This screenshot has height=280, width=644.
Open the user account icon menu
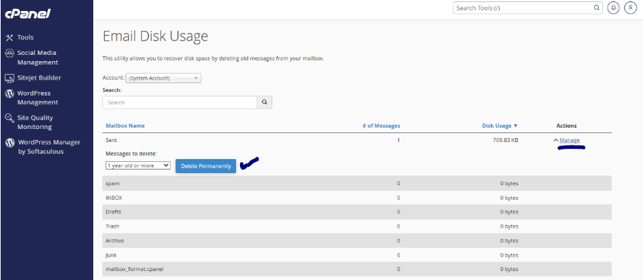[x=630, y=8]
